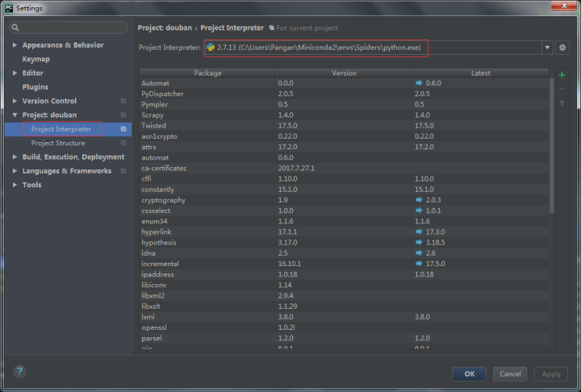Select the libxml2 package row

click(345, 296)
